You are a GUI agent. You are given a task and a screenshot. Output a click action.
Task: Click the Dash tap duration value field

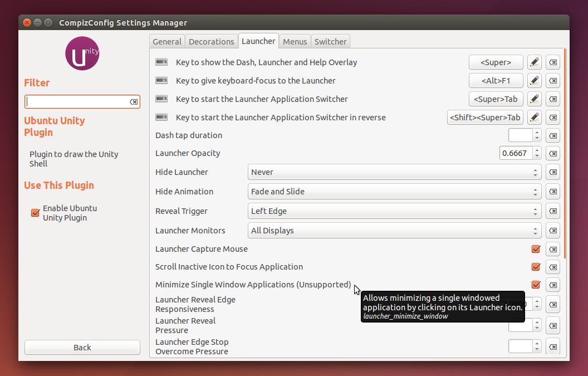(521, 135)
